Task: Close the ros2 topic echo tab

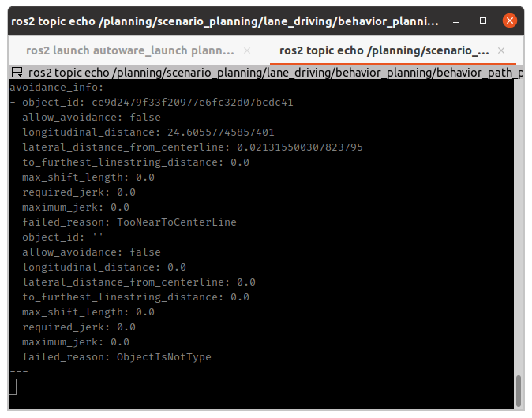Action: pos(504,50)
